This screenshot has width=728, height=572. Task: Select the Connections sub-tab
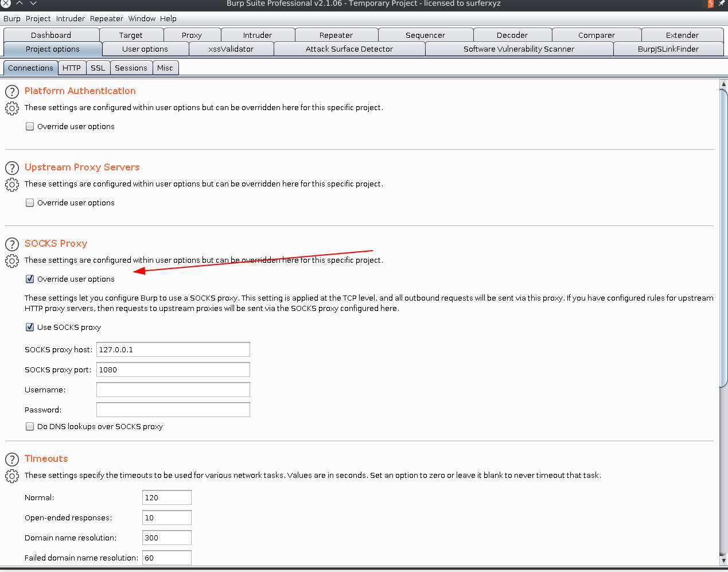pyautogui.click(x=30, y=68)
